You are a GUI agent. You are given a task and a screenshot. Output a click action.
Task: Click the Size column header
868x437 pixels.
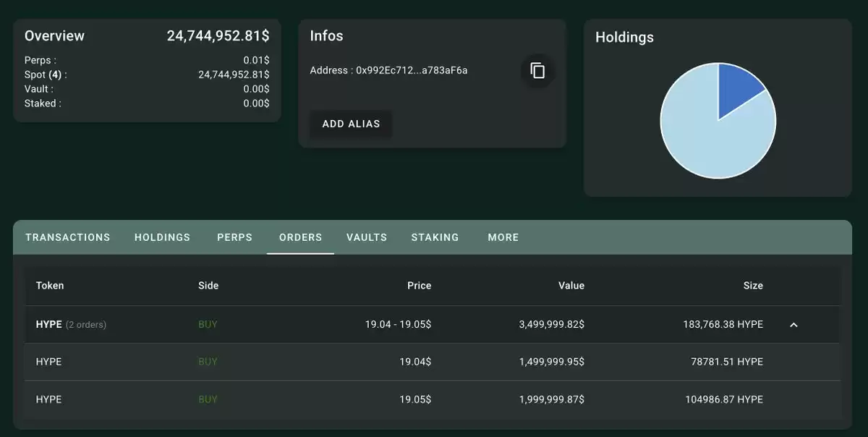point(753,286)
